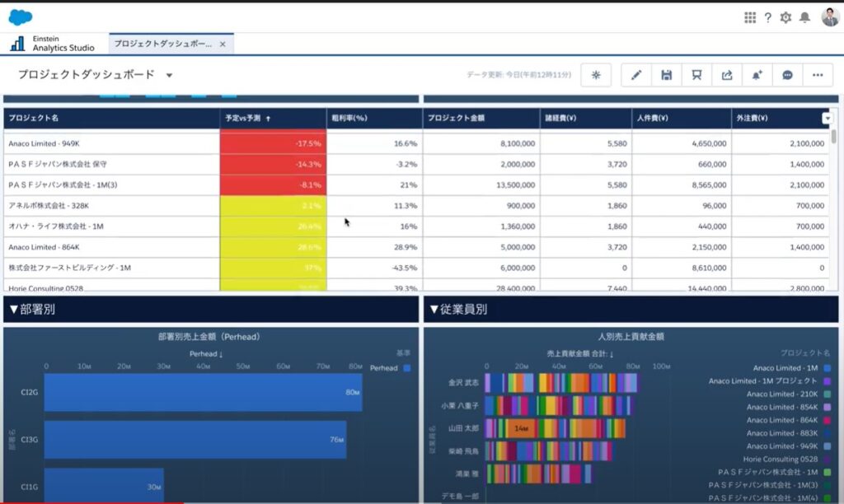Open the app launcher grid icon
The image size is (844, 504).
[750, 17]
